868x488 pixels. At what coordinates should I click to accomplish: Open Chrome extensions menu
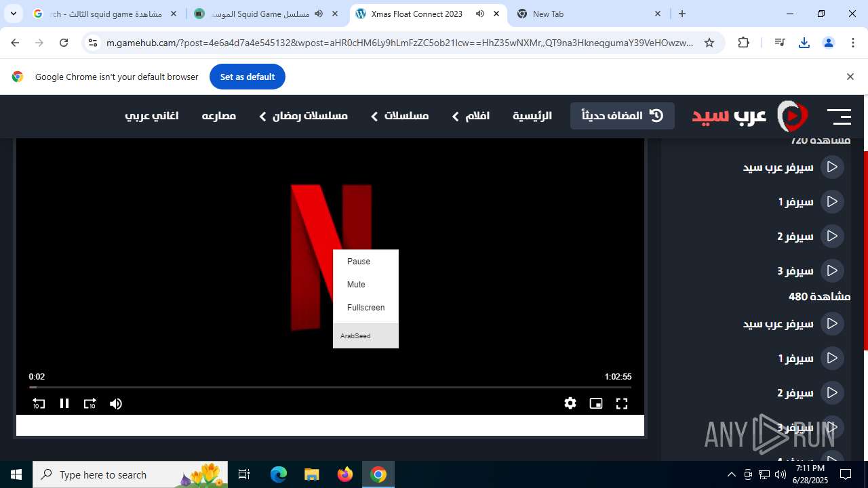pyautogui.click(x=744, y=43)
